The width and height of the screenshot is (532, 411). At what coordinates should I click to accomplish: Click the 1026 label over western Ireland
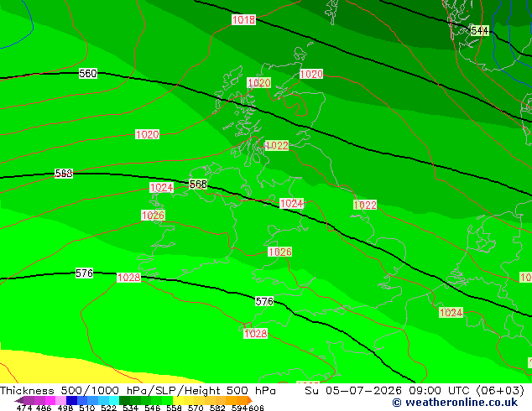153,215
